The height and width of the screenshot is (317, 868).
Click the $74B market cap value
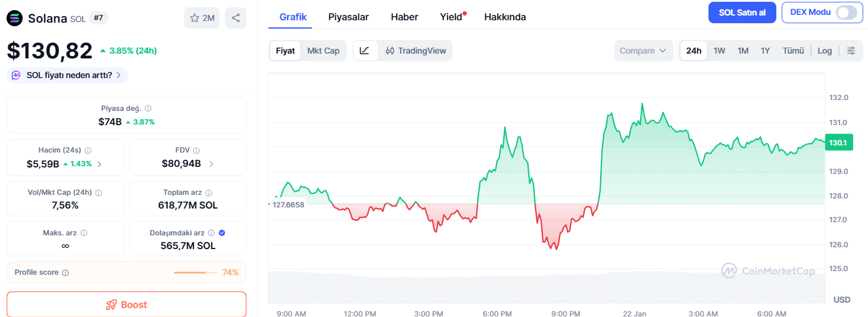pyautogui.click(x=110, y=122)
